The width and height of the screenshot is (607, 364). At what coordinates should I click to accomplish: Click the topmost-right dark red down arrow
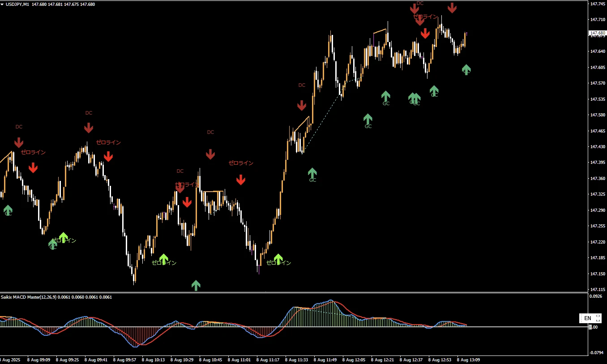[452, 8]
